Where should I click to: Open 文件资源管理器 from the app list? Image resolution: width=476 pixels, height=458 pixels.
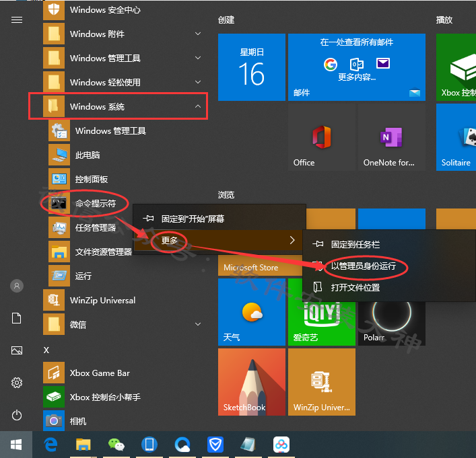pos(90,252)
